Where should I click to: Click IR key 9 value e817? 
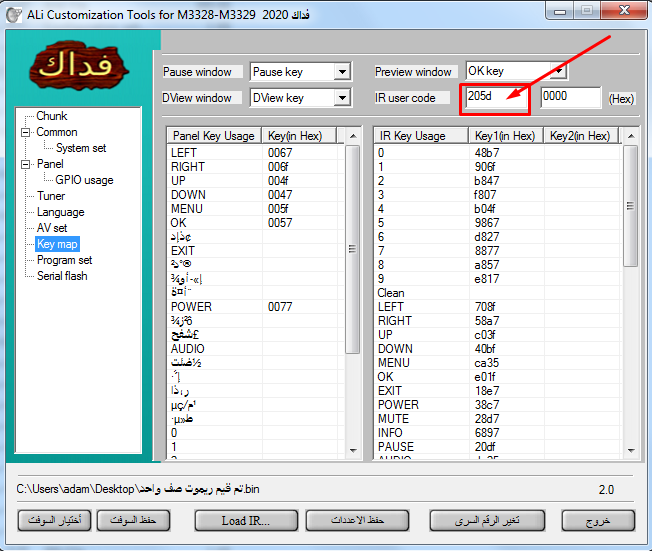(487, 279)
